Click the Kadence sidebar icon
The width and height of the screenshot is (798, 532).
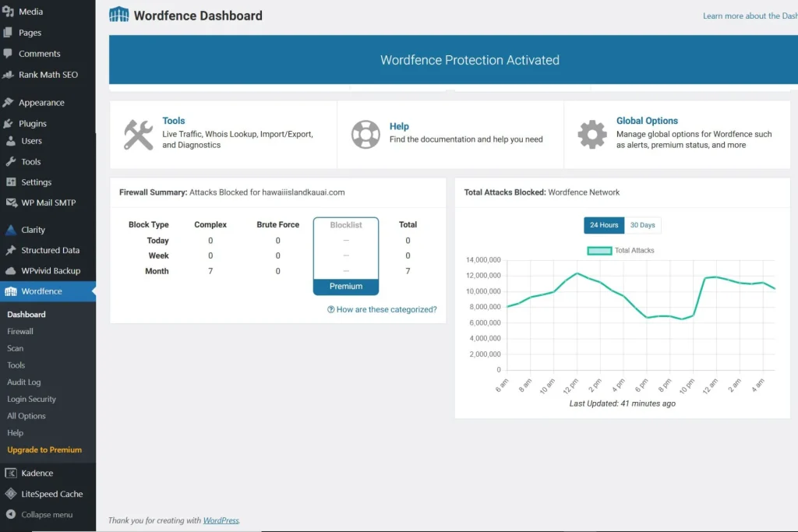pos(10,473)
